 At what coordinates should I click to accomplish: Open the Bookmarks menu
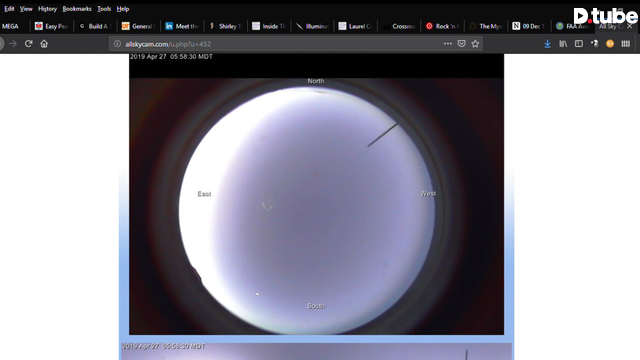click(77, 9)
